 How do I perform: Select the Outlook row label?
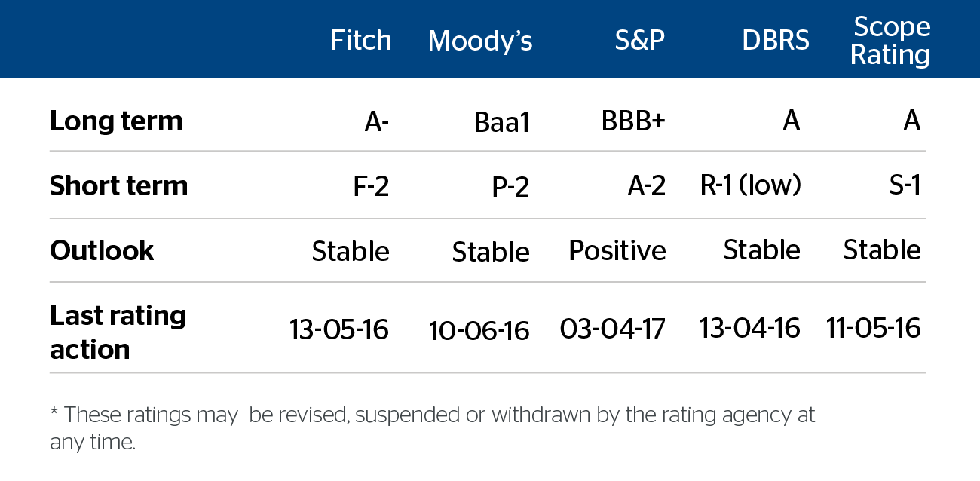(102, 251)
